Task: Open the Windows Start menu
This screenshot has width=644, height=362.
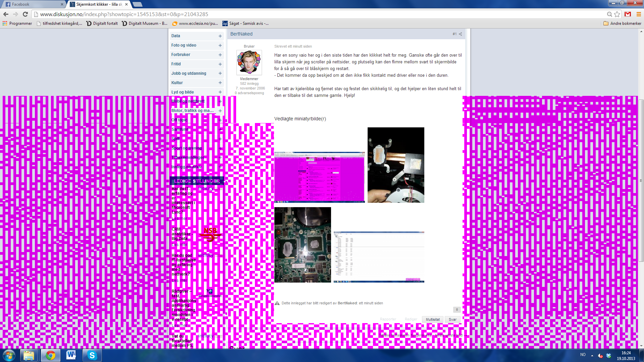Action: pos(9,355)
